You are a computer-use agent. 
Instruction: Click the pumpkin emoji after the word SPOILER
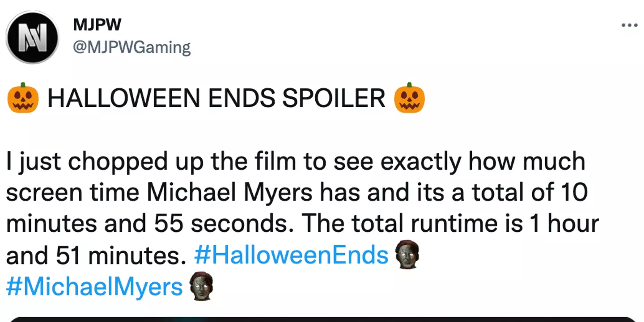point(409,97)
